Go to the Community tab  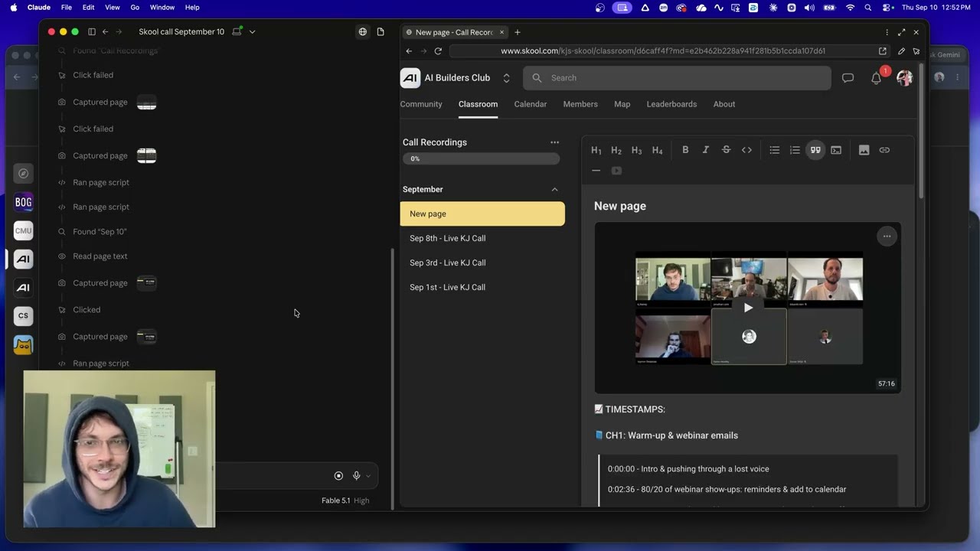421,104
